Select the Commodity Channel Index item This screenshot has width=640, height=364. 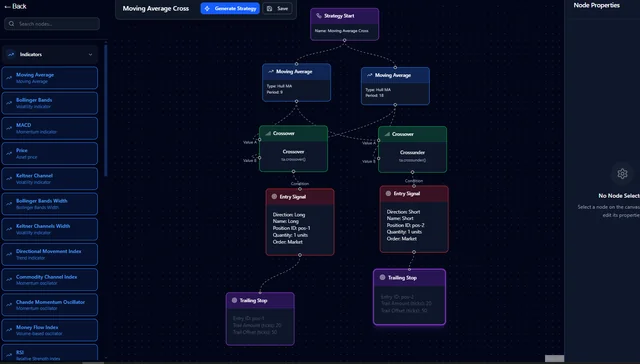pos(50,280)
